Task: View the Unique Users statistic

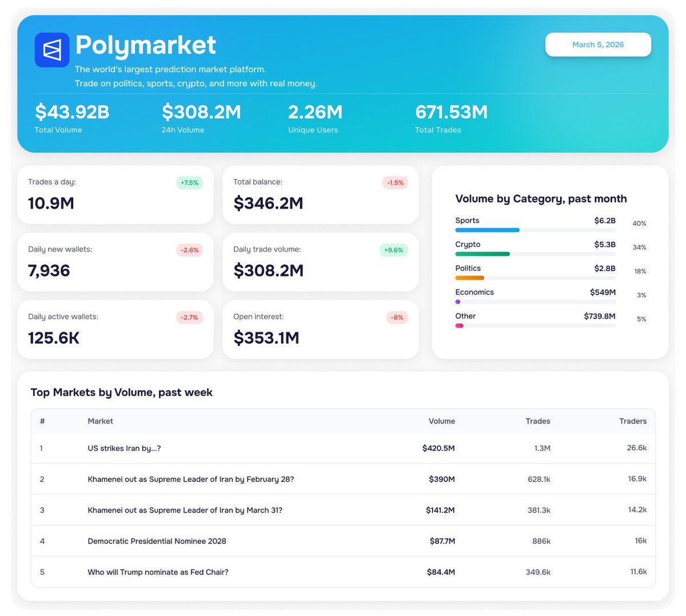Action: 314,113
